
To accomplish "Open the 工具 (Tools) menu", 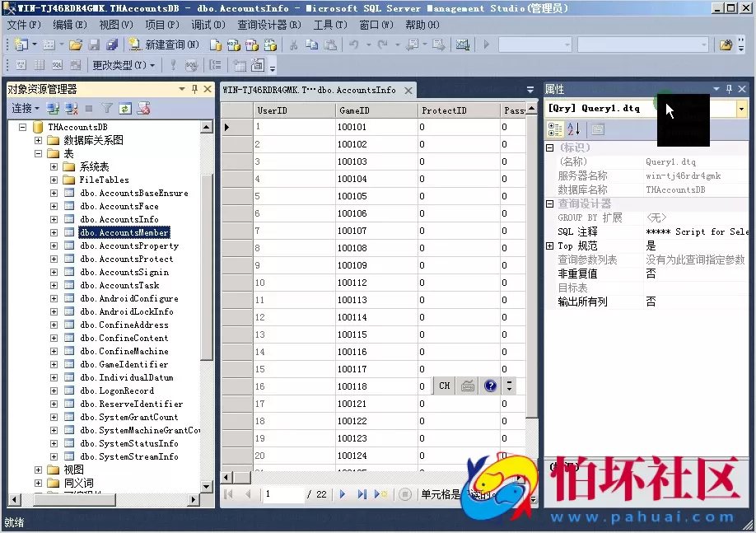I will click(x=329, y=25).
